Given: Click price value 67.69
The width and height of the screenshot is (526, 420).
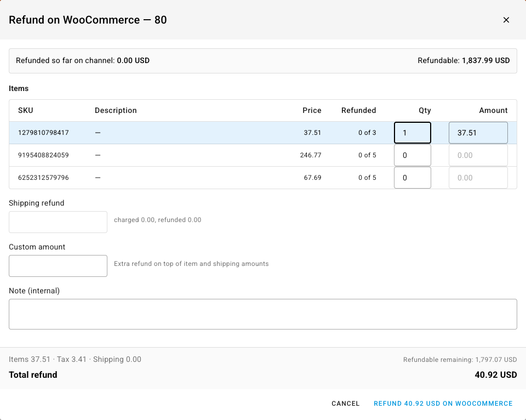Looking at the screenshot, I should click(x=313, y=178).
